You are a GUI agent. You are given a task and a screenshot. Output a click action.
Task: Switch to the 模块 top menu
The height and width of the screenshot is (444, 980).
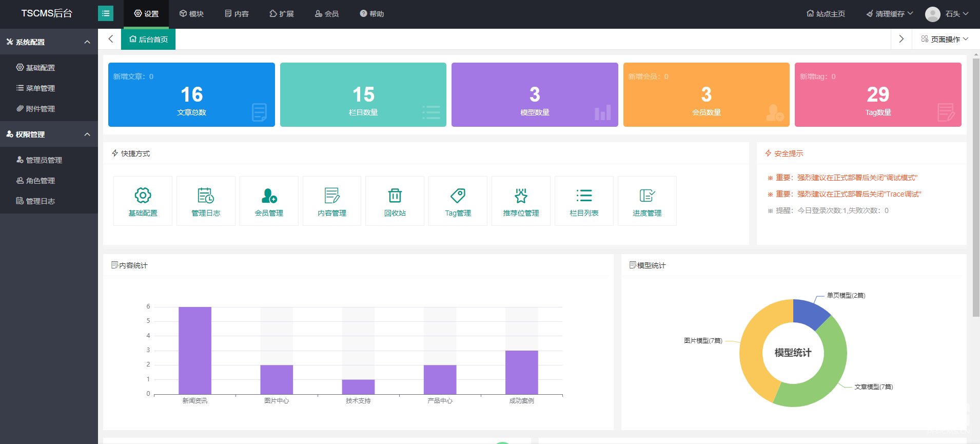click(191, 14)
